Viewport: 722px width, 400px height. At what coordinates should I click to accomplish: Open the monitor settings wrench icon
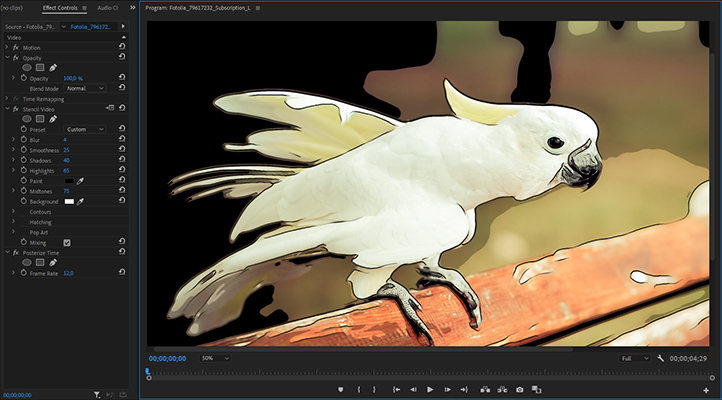pyautogui.click(x=661, y=358)
